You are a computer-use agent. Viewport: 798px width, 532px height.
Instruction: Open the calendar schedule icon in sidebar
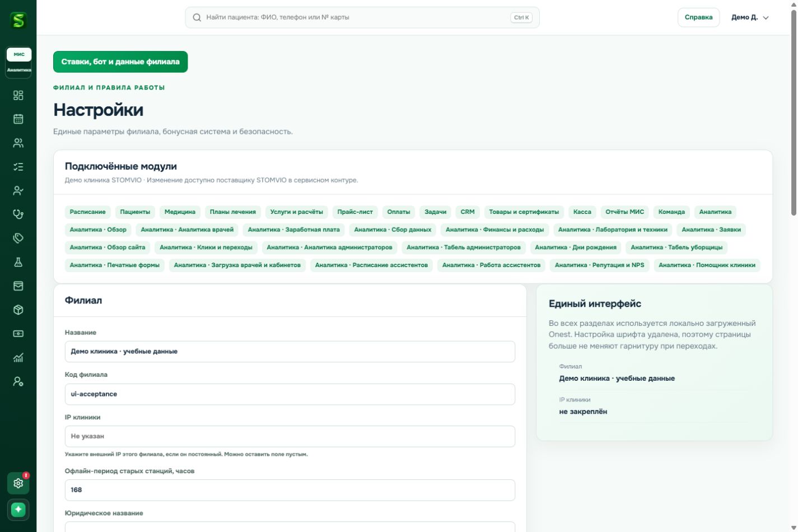(18, 119)
